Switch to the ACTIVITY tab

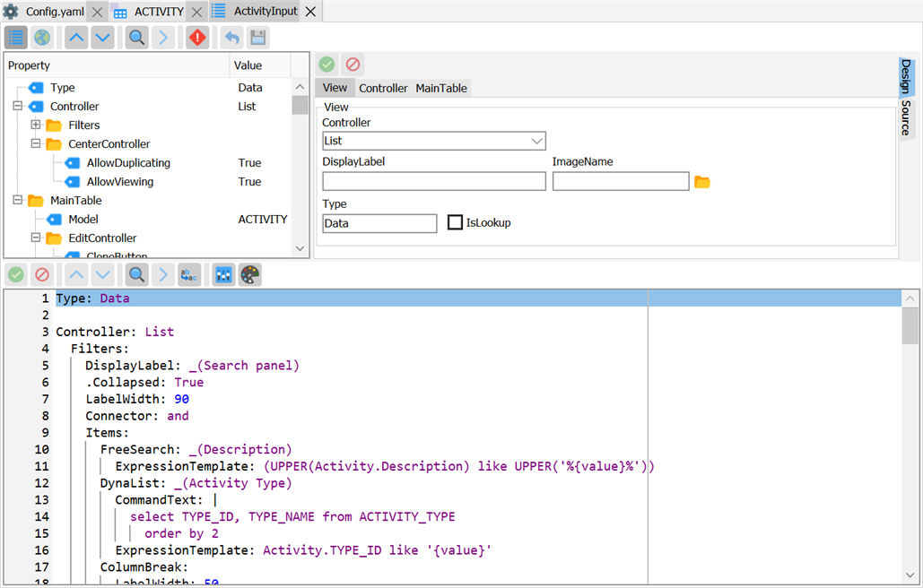(159, 11)
